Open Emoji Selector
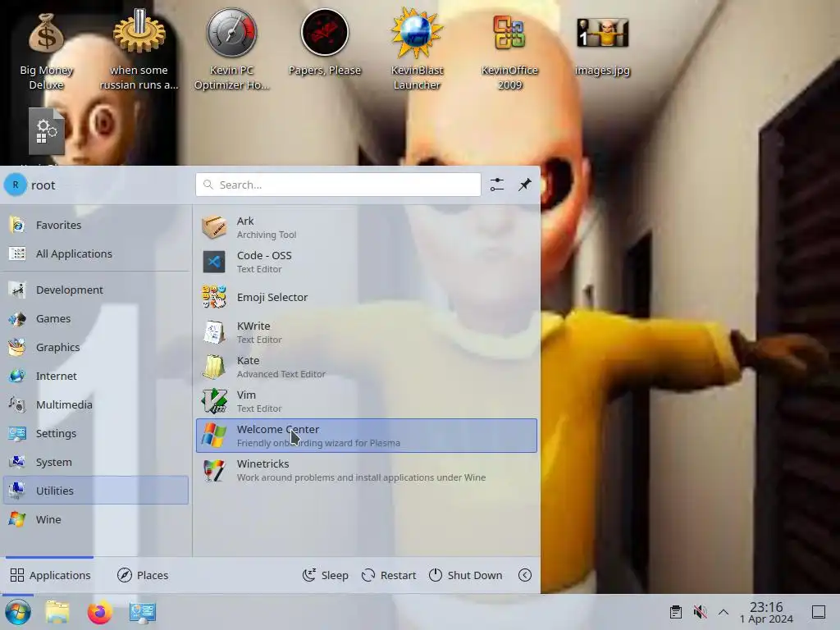 (367, 297)
